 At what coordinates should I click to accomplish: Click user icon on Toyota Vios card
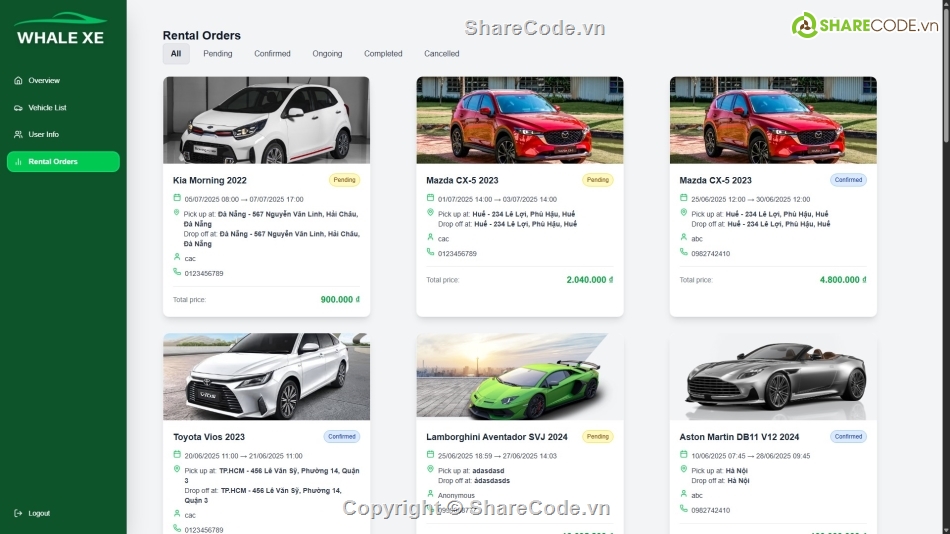[177, 514]
